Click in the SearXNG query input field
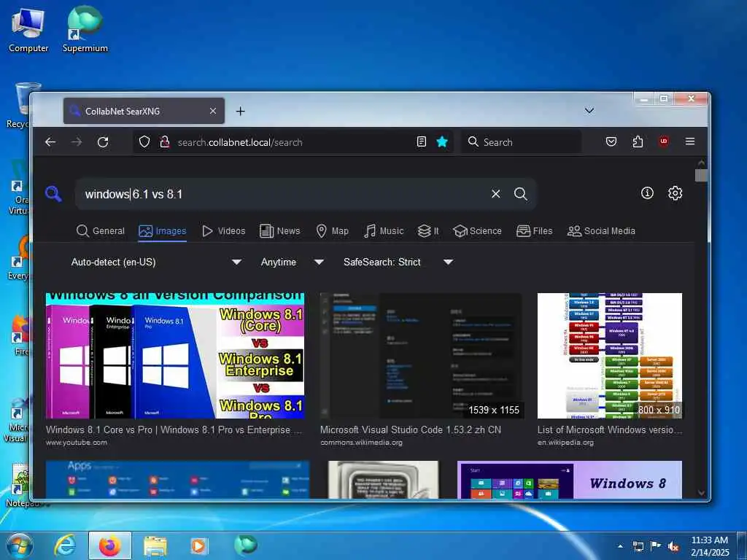This screenshot has width=747, height=560. pyautogui.click(x=284, y=194)
